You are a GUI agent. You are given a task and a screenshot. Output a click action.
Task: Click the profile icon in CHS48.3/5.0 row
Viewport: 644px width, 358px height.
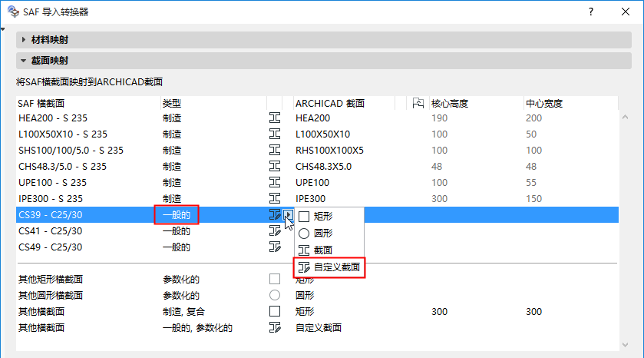pyautogui.click(x=275, y=166)
